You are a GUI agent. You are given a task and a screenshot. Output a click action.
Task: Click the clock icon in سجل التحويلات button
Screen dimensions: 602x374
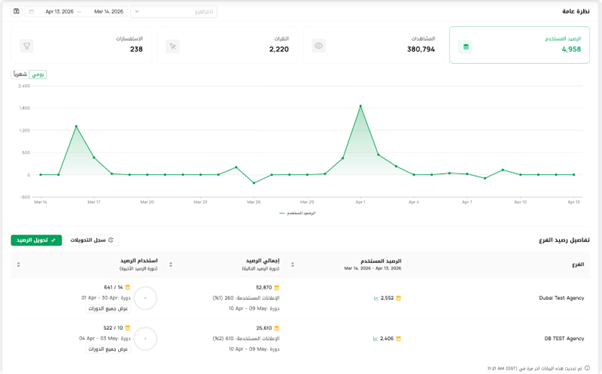coord(111,240)
